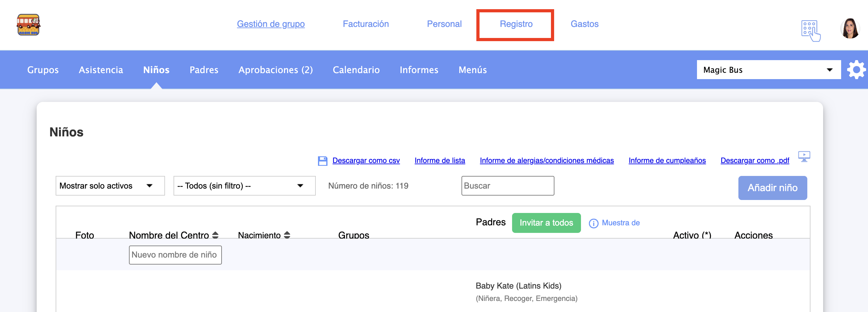Switch to the Calendario tab
Image resolution: width=868 pixels, height=312 pixels.
(x=356, y=70)
